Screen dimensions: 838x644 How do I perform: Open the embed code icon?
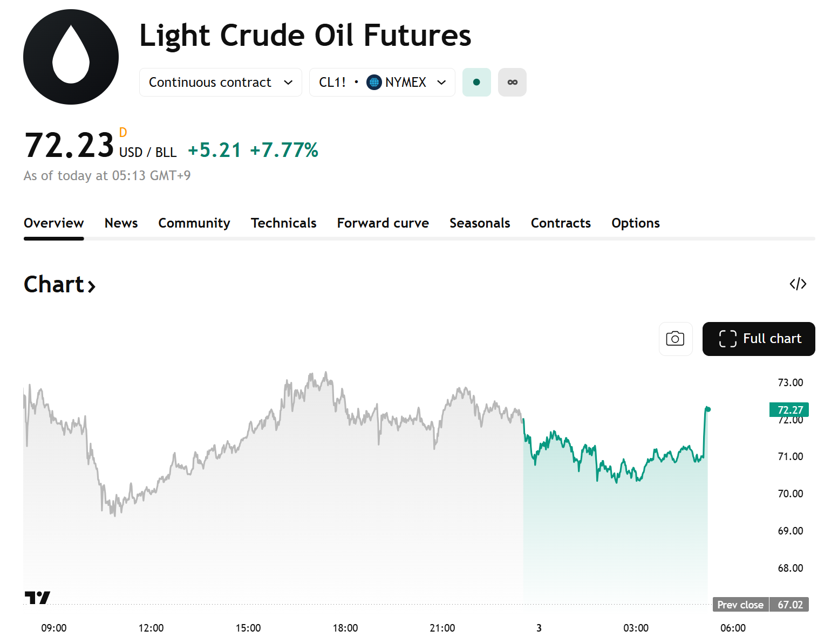tap(798, 284)
